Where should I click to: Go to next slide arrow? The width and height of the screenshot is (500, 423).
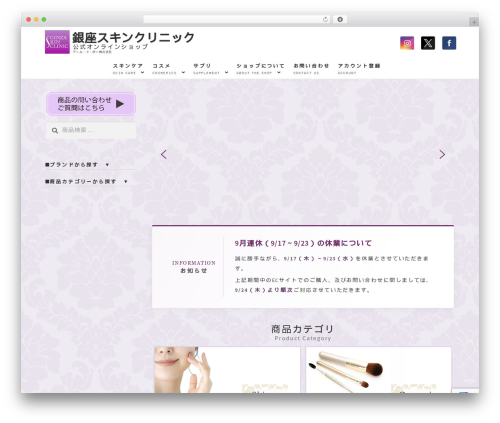coord(442,154)
